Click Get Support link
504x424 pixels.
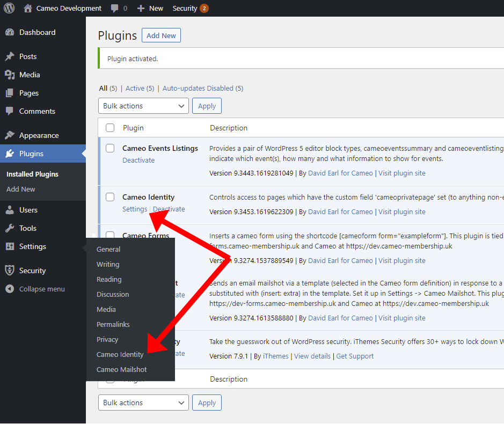click(355, 356)
